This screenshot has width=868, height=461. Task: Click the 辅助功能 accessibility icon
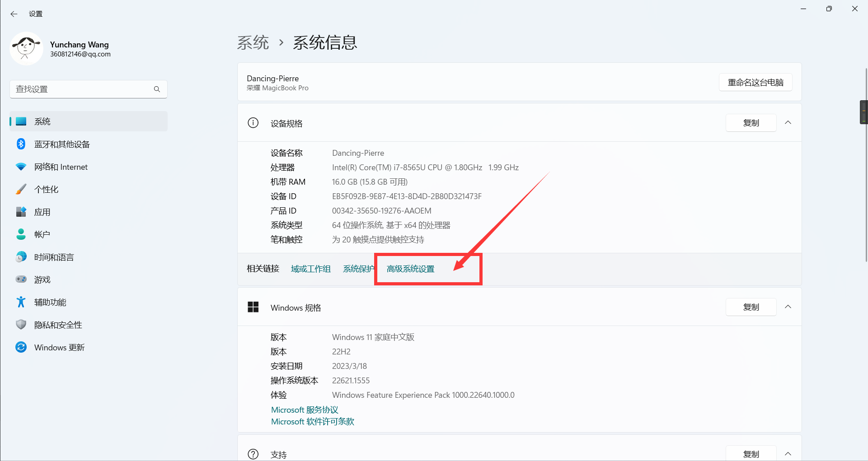pyautogui.click(x=21, y=302)
